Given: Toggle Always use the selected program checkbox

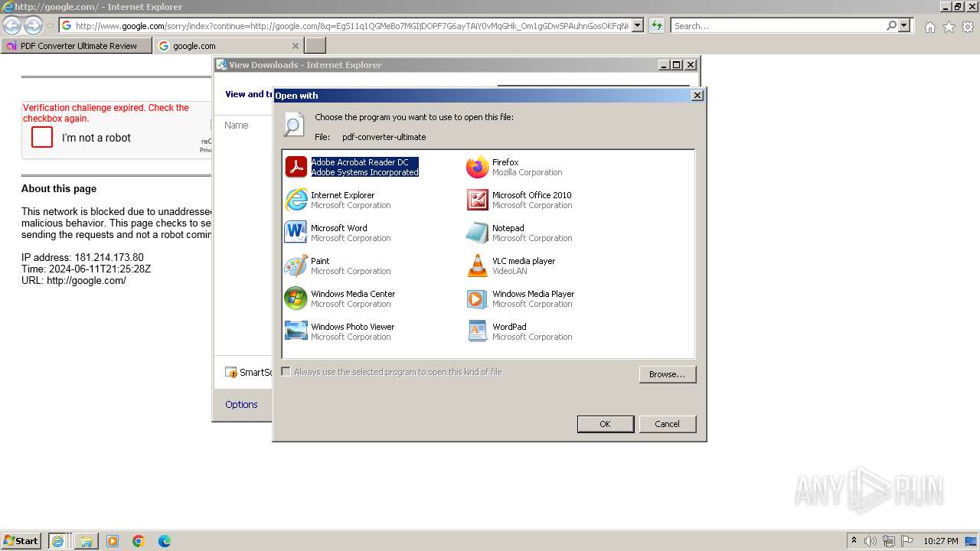Looking at the screenshot, I should pyautogui.click(x=286, y=372).
